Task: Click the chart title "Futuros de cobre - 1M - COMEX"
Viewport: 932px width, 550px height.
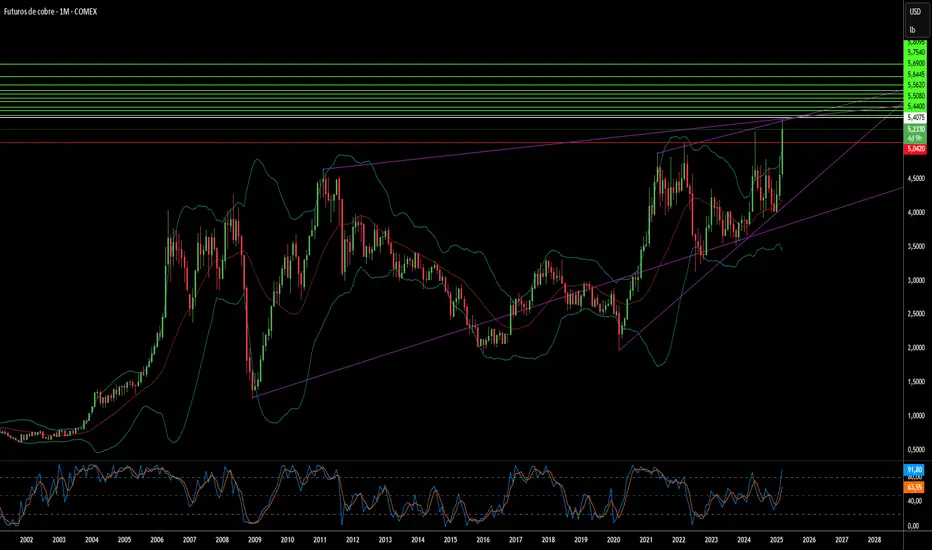Action: coord(51,11)
